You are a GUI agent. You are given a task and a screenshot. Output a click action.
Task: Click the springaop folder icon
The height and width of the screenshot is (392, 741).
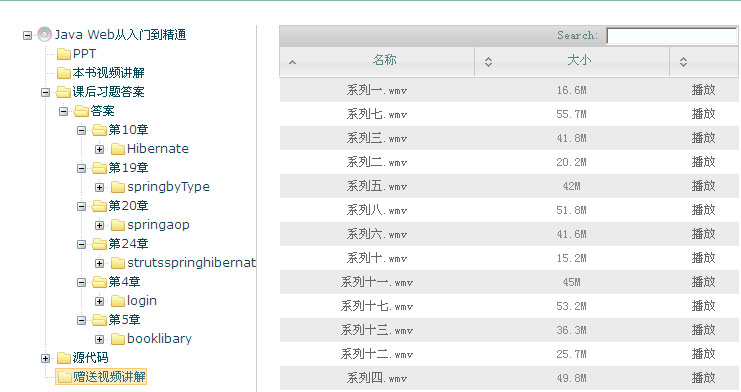118,225
